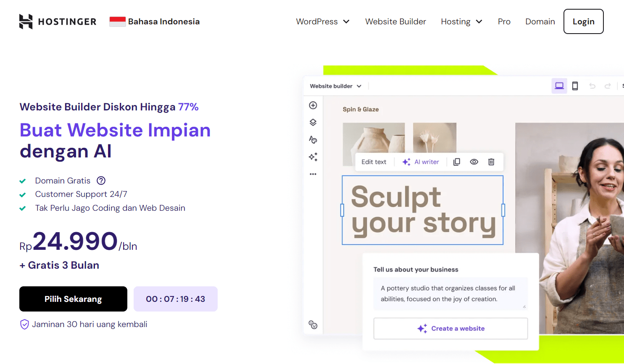Open the text styles icon in sidebar
The width and height of the screenshot is (624, 364).
point(313,139)
